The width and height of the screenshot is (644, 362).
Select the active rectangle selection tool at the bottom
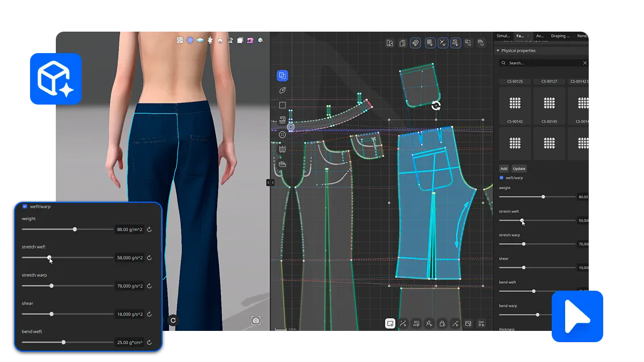[390, 323]
